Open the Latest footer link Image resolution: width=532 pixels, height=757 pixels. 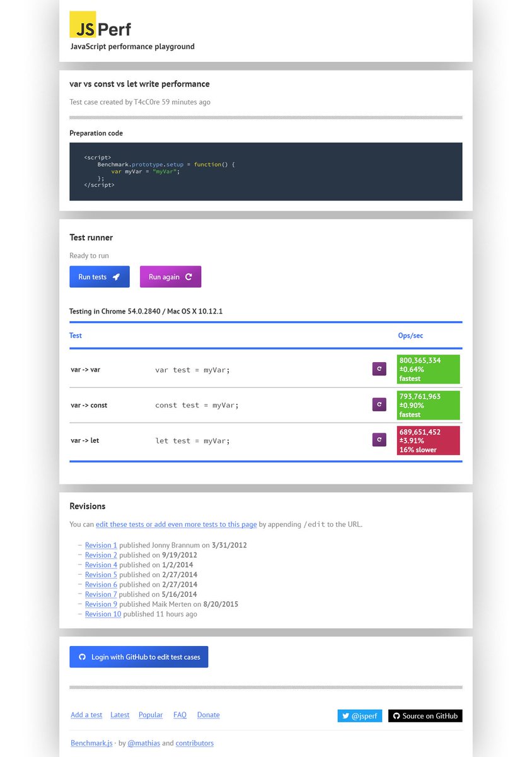[x=120, y=715]
